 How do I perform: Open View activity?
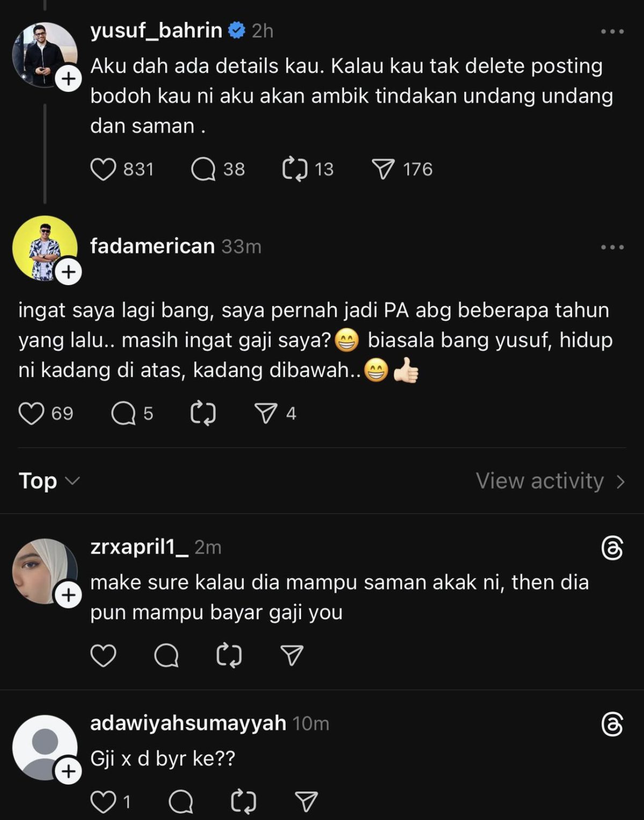(x=550, y=481)
